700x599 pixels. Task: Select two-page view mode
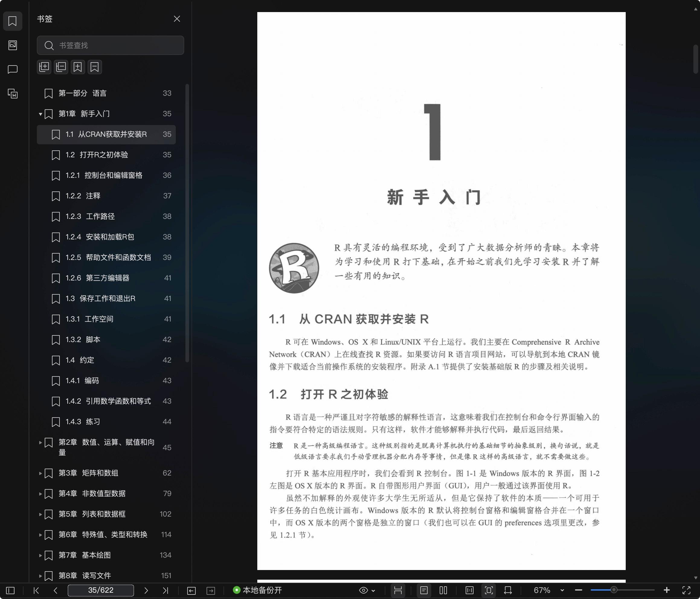click(443, 590)
